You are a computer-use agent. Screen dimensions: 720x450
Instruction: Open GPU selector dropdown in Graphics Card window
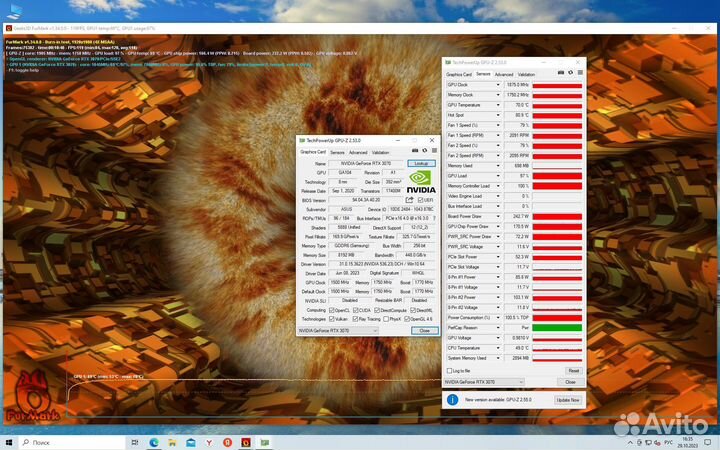point(338,331)
